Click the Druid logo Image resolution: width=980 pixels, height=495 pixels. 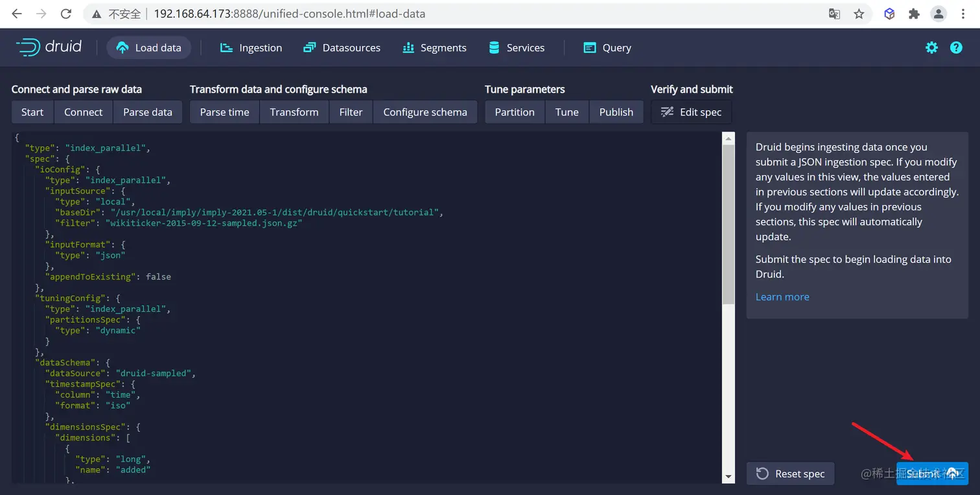49,47
